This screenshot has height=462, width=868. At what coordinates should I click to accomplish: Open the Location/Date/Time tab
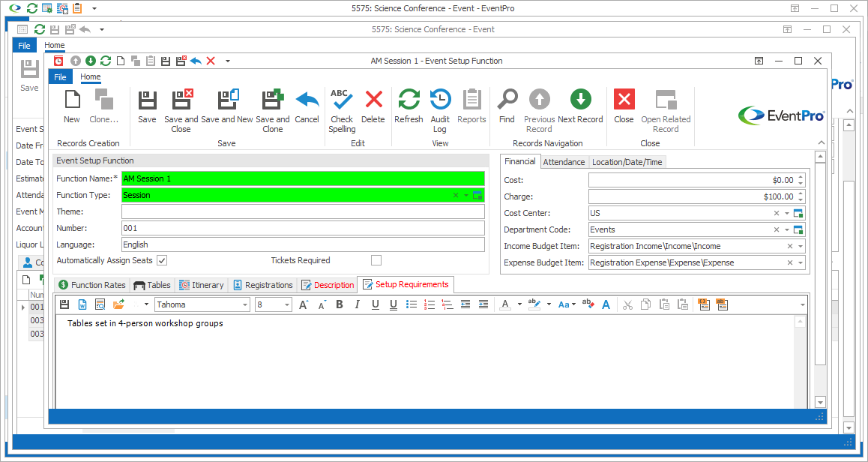627,162
